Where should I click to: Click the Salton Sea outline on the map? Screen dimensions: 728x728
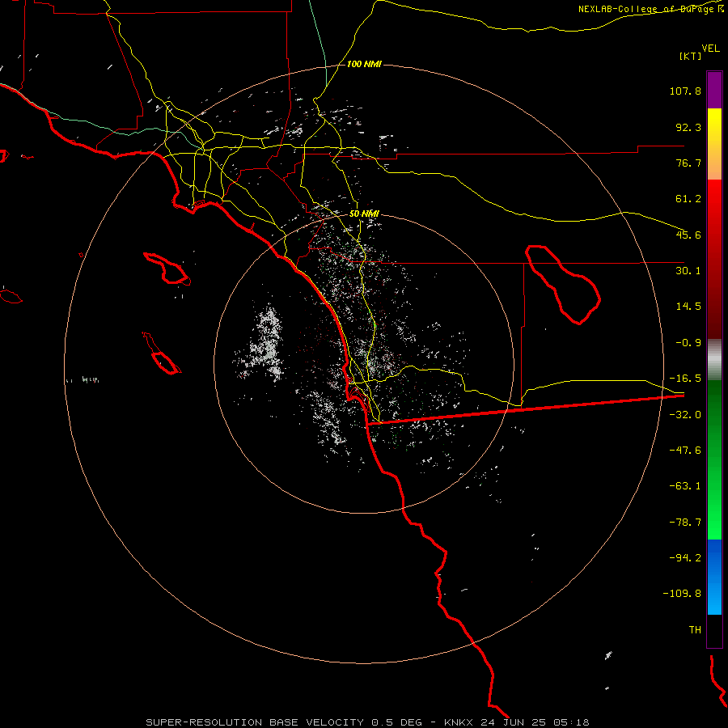[563, 284]
